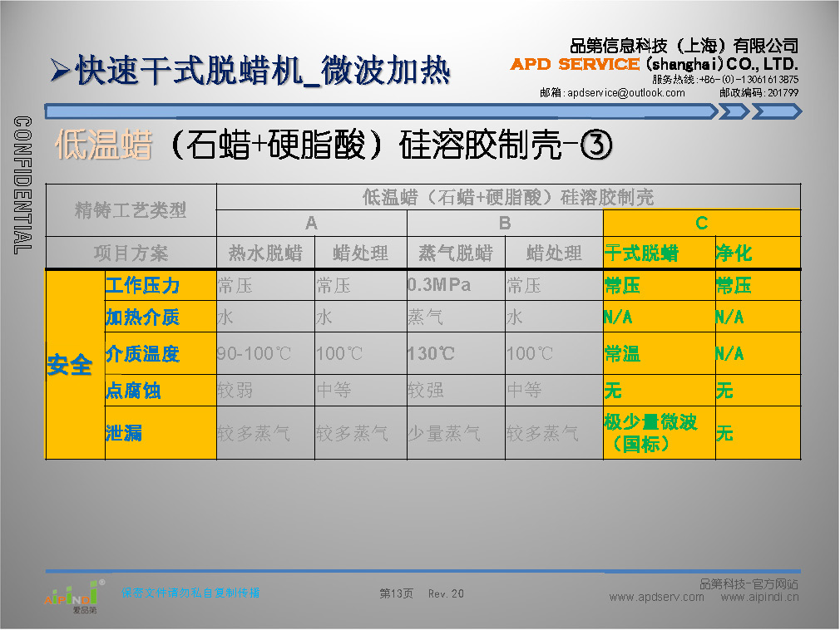Screen dimensions: 840x630
Task: Click the 精铸工艺类型 table header cell
Action: [x=131, y=209]
